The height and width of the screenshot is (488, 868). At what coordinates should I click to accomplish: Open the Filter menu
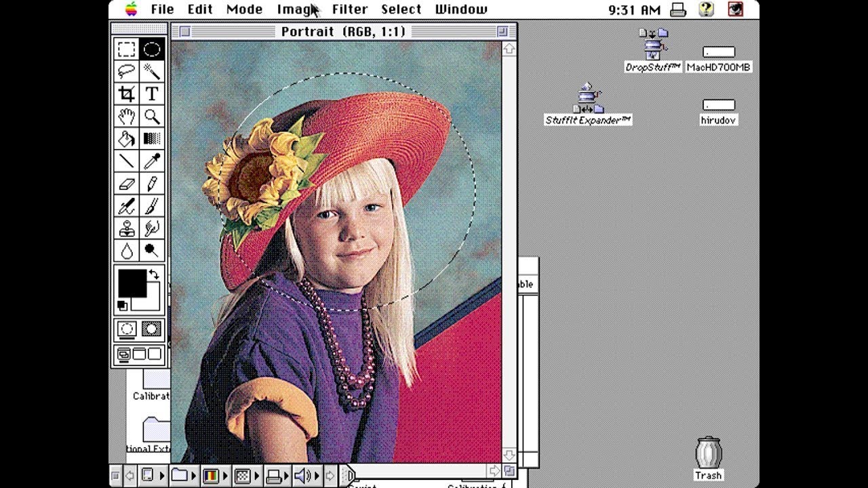tap(350, 9)
